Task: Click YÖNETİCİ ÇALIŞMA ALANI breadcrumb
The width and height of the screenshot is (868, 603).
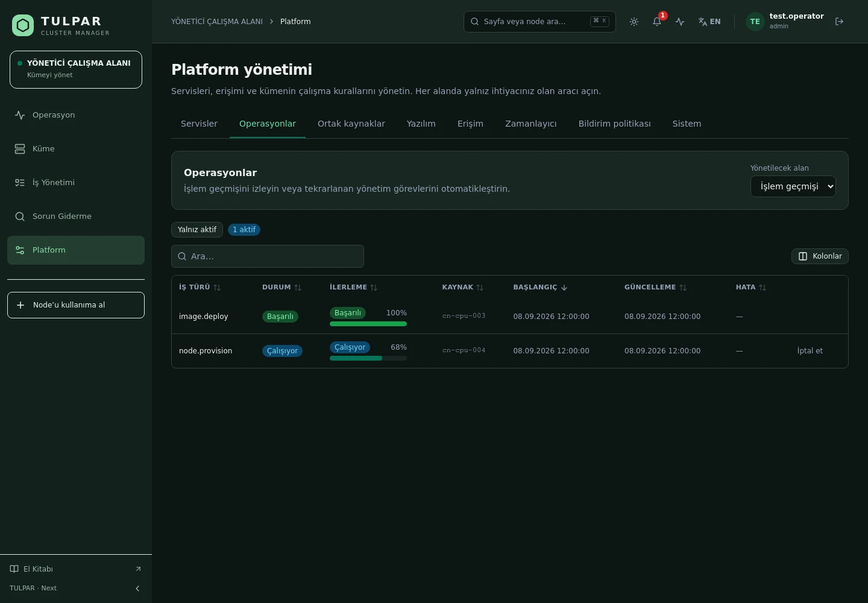Action: 217,22
